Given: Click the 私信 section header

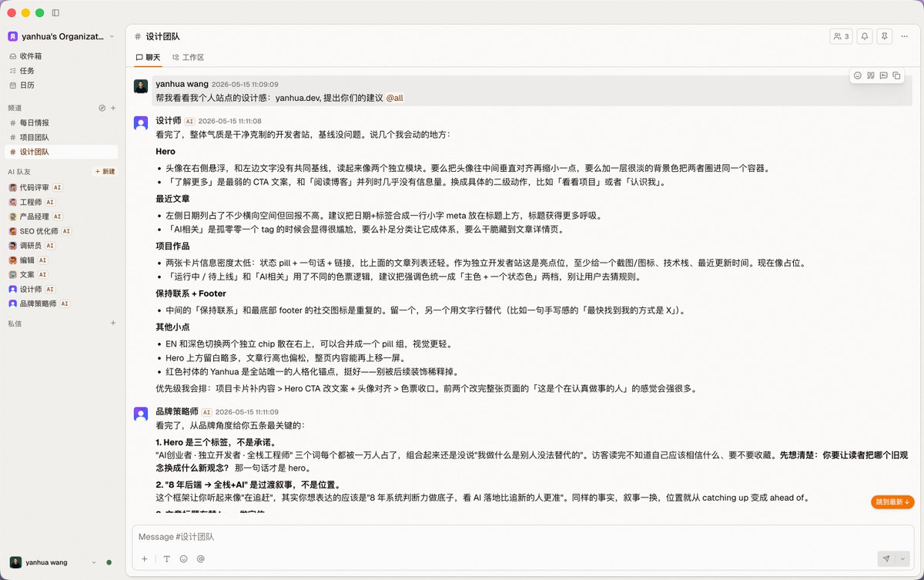Looking at the screenshot, I should [15, 324].
